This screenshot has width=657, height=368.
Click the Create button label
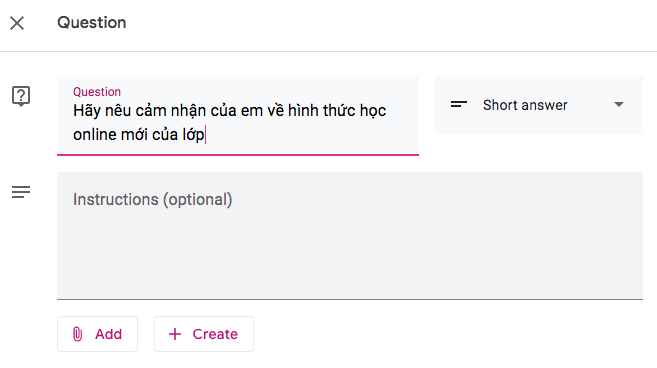click(215, 334)
